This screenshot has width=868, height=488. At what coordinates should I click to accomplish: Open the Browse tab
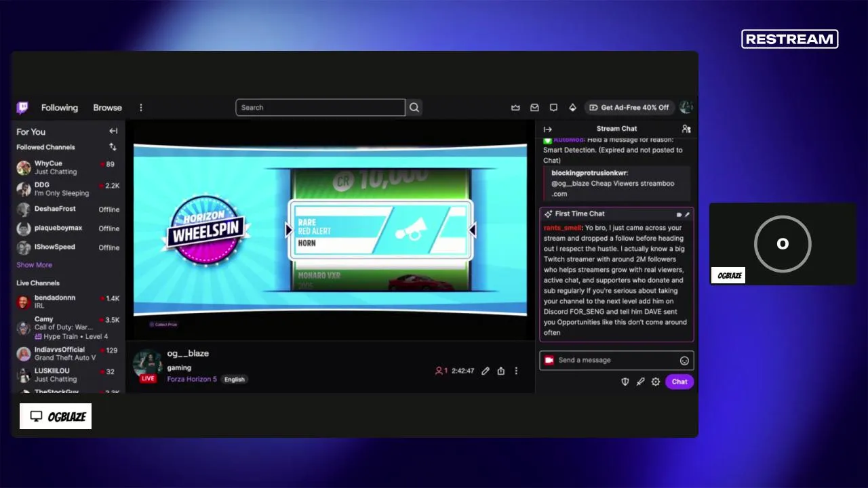[107, 108]
